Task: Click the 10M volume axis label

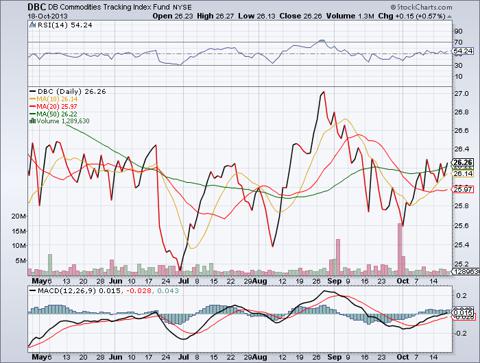Action: (x=19, y=246)
